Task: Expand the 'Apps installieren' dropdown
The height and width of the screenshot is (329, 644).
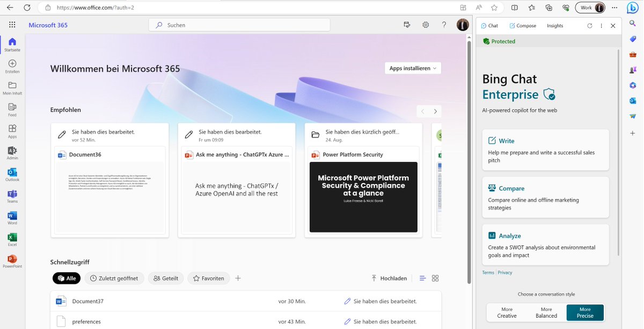Action: [x=412, y=68]
